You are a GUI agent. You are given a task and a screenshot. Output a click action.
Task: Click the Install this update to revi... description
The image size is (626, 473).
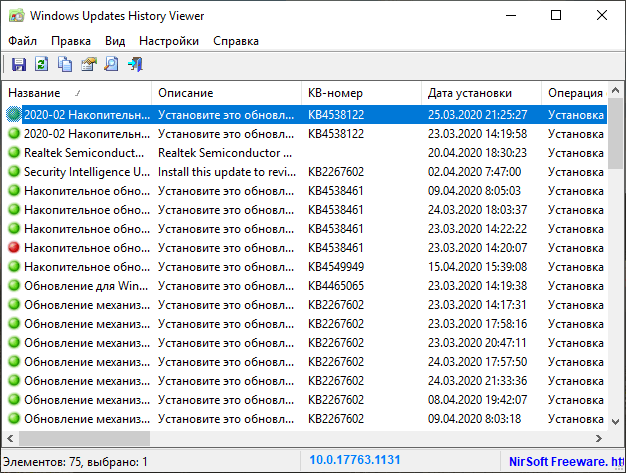(227, 172)
